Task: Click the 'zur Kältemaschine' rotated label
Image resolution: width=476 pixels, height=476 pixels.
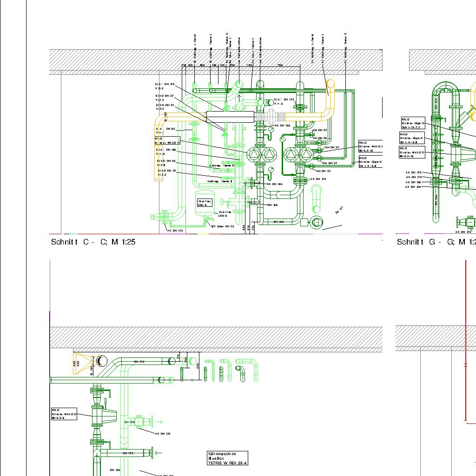Action: click(239, 51)
